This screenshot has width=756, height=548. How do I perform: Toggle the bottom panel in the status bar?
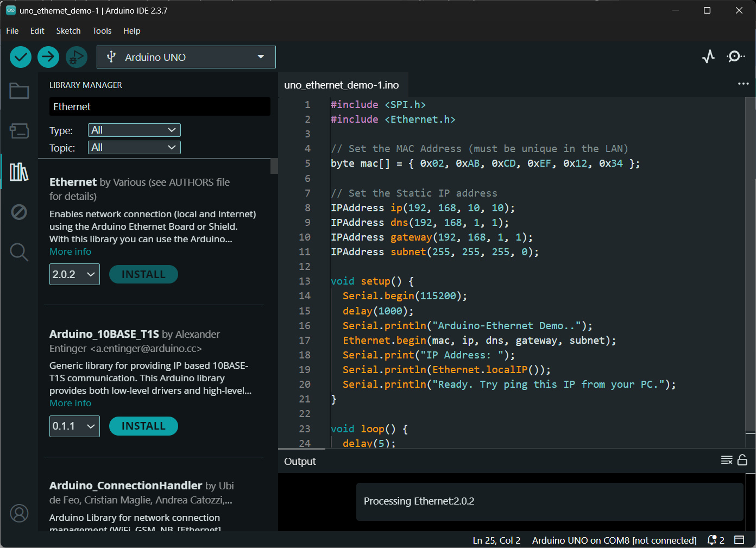point(739,540)
